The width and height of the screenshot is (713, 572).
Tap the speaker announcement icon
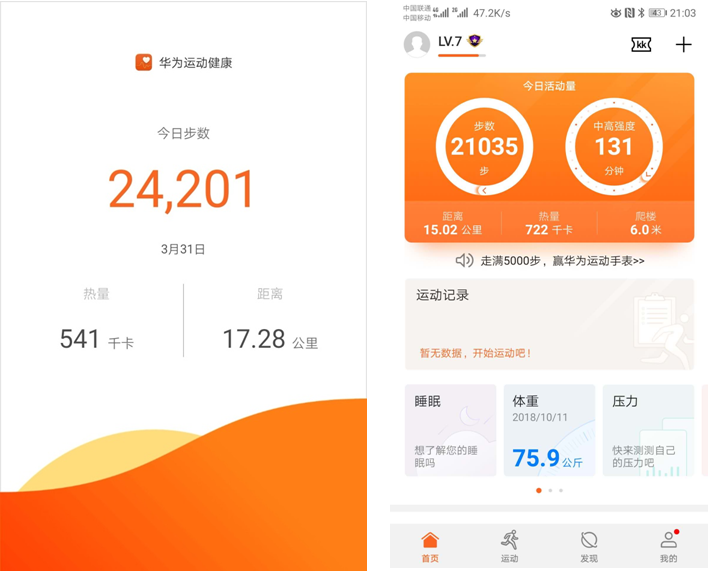[464, 260]
